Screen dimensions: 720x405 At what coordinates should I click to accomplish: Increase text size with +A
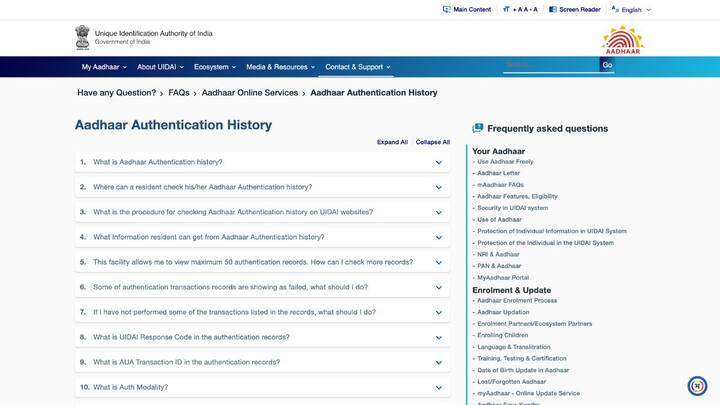(517, 9)
